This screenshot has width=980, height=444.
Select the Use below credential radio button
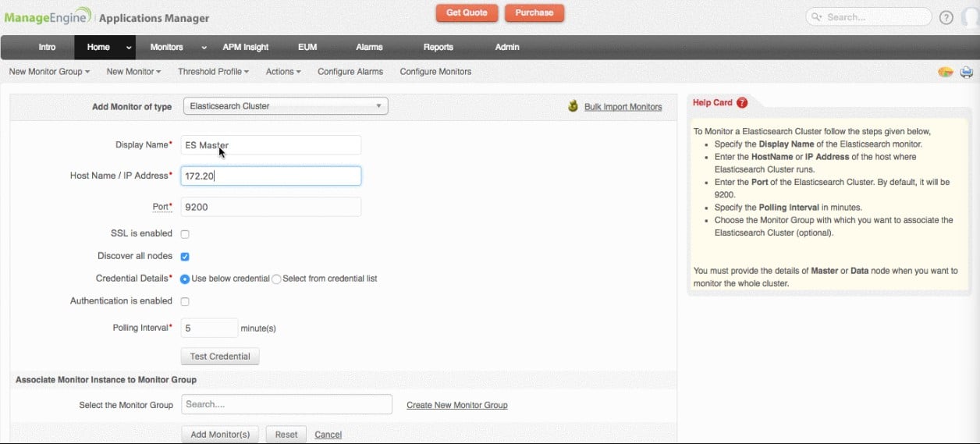[185, 279]
